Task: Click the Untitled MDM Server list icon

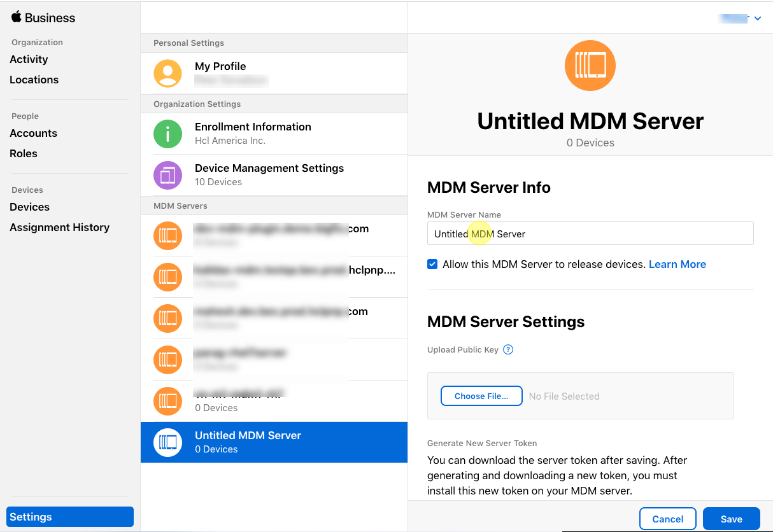Action: point(167,442)
